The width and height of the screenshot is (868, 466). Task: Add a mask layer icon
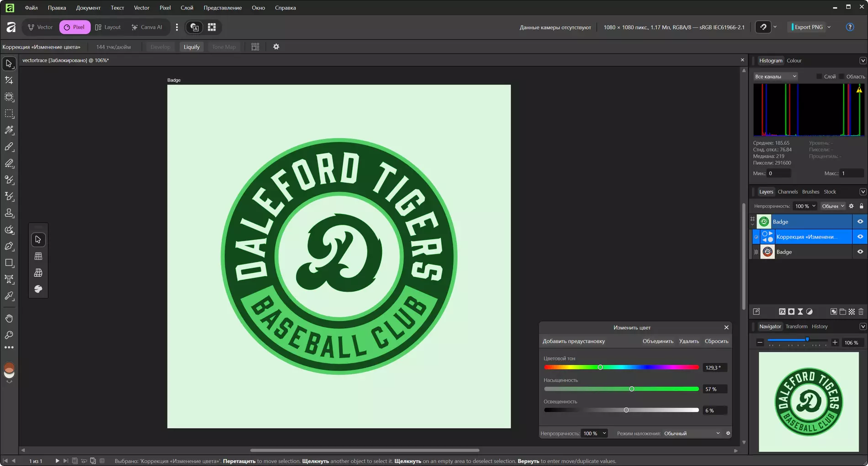(x=791, y=312)
